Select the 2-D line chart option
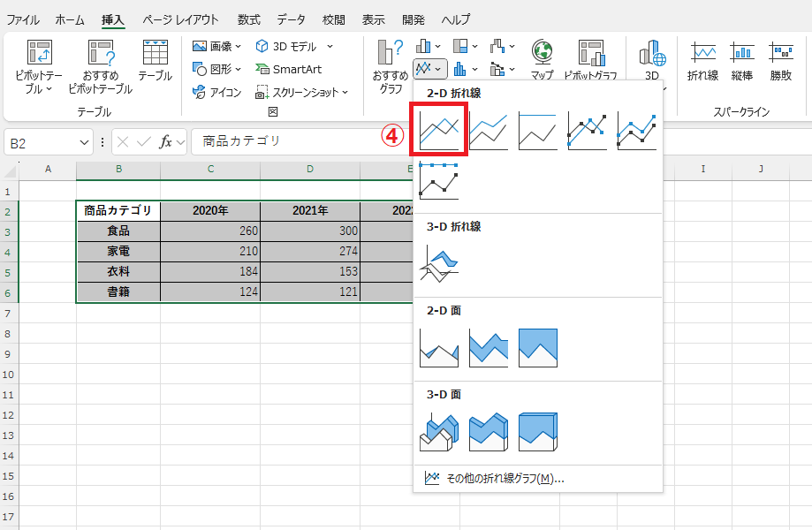The height and width of the screenshot is (530, 812). [438, 129]
